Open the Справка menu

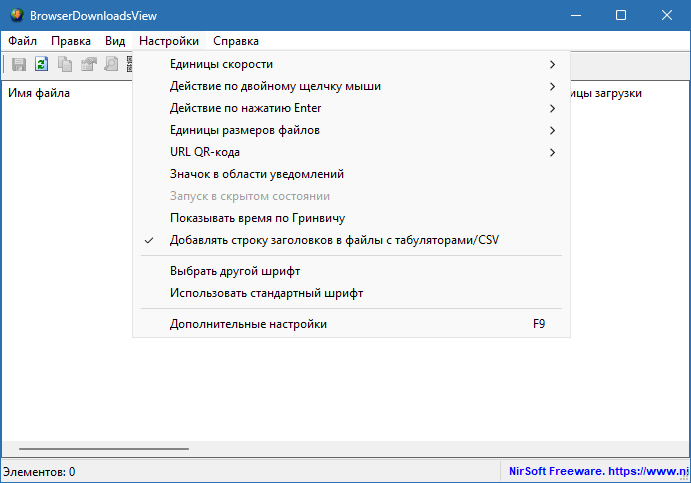236,41
